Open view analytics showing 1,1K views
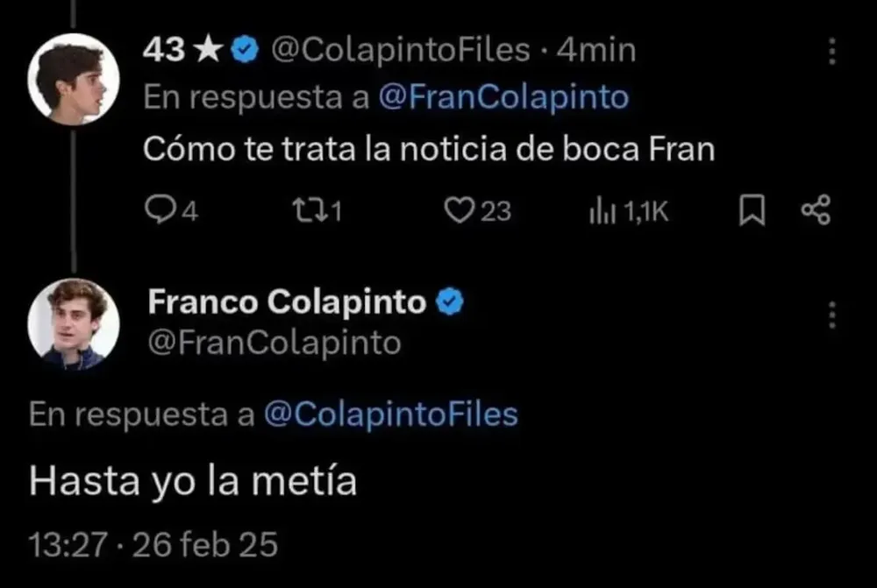Image resolution: width=877 pixels, height=588 pixels. click(605, 210)
